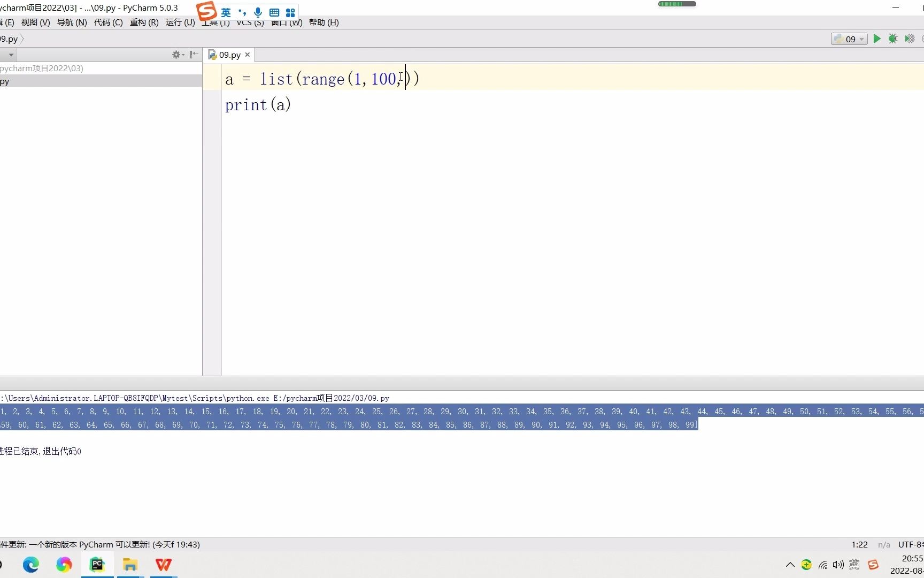Open the project panel settings gear

pyautogui.click(x=176, y=54)
